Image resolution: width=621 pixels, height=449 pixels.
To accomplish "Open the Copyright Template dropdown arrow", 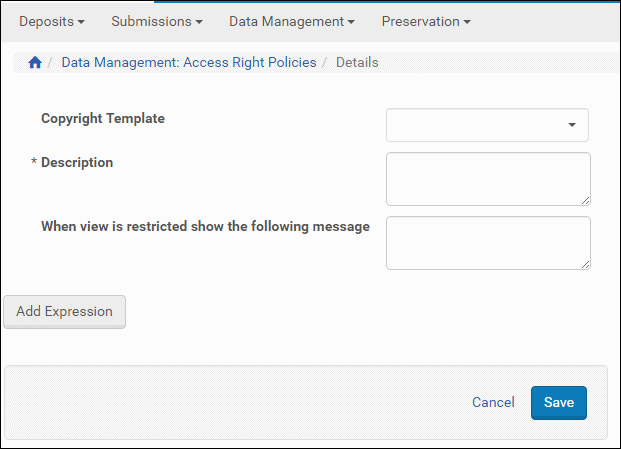I will point(572,126).
